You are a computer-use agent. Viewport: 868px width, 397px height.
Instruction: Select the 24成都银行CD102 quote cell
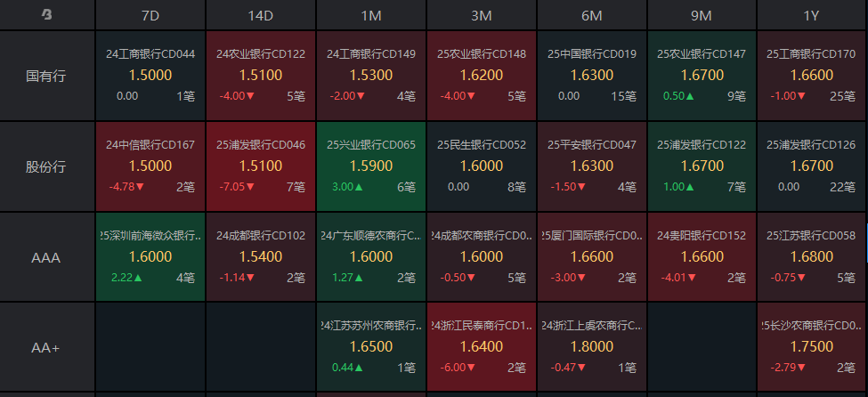(261, 257)
